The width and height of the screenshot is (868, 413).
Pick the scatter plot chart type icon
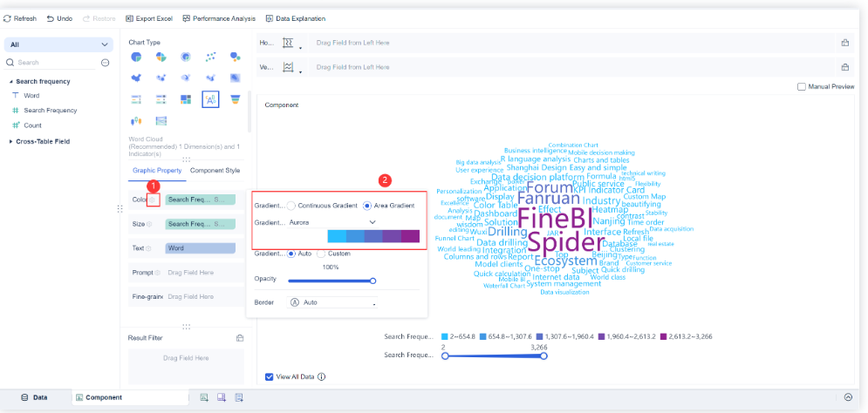click(x=210, y=57)
